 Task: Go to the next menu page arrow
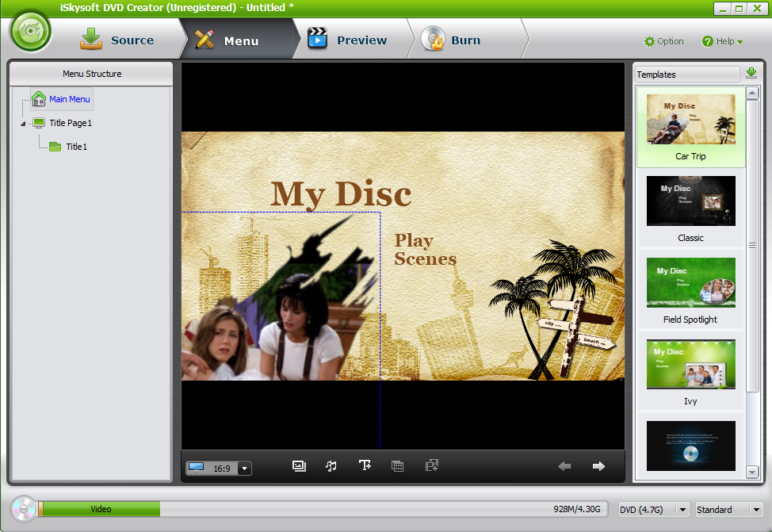pyautogui.click(x=598, y=466)
